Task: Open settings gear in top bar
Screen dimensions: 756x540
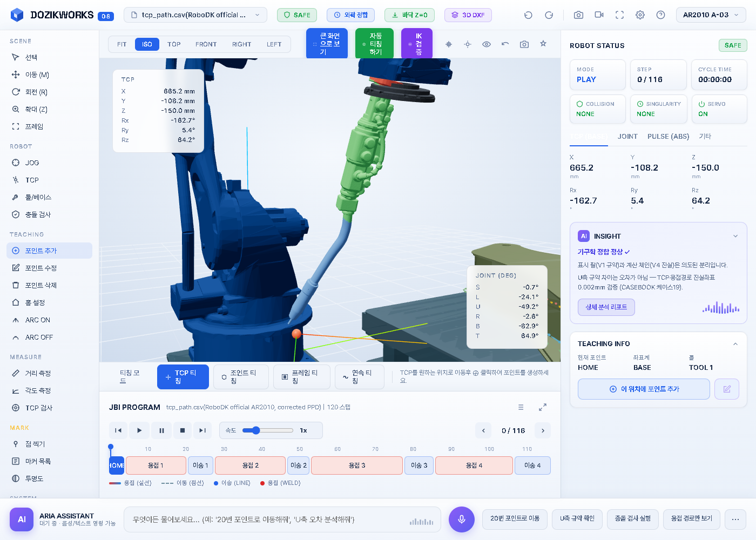Action: click(640, 15)
